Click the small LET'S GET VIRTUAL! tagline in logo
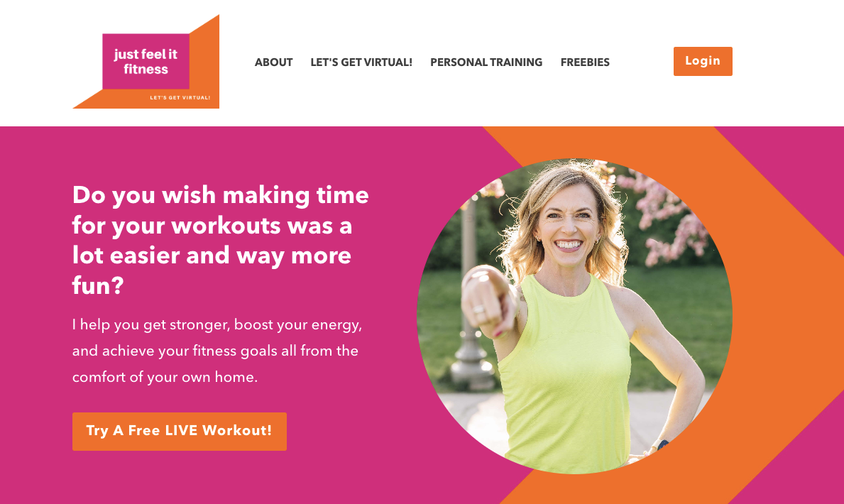 (180, 97)
